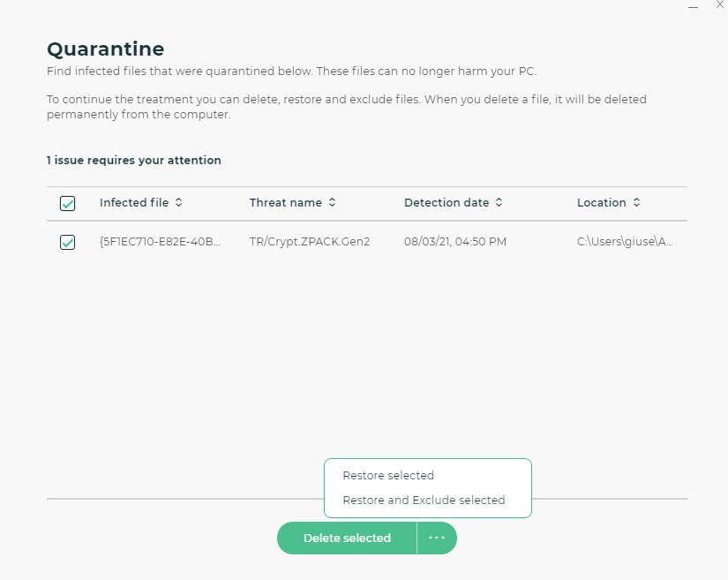Click the Location column sort arrows

[x=636, y=203]
